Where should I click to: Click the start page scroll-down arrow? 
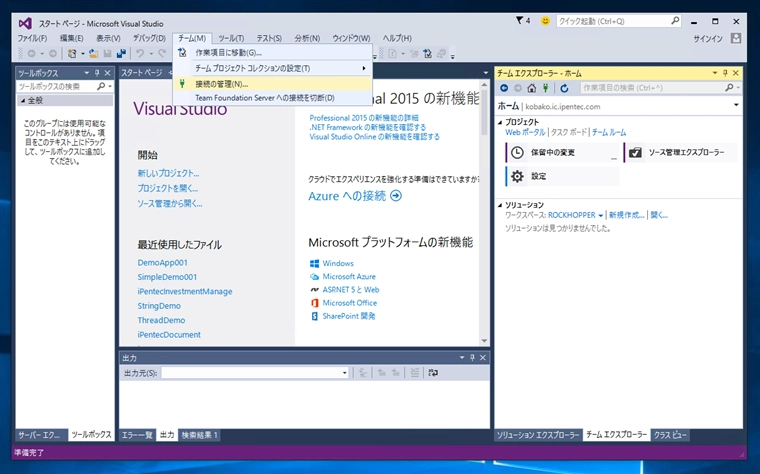pos(484,340)
